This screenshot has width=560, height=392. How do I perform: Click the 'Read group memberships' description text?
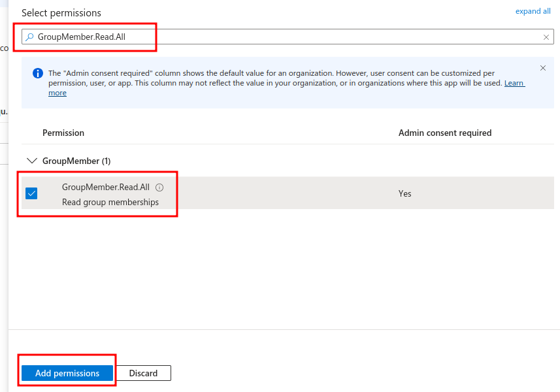coord(110,202)
